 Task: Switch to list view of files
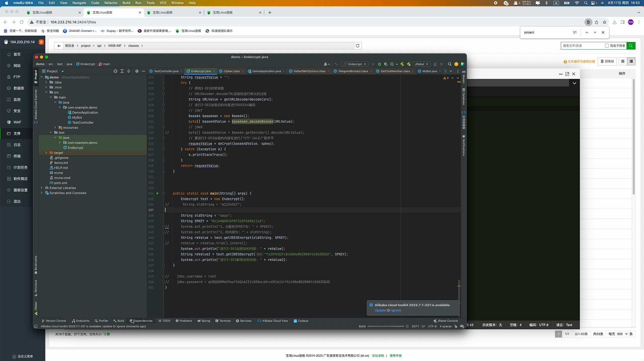pos(631,61)
